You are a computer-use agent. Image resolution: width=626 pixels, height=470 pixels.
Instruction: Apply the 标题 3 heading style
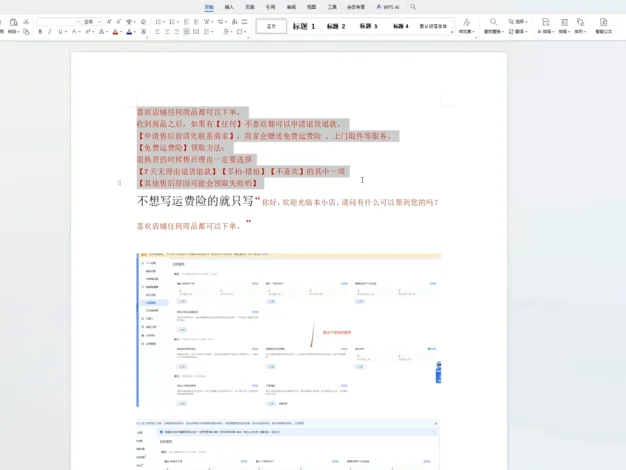click(x=368, y=26)
